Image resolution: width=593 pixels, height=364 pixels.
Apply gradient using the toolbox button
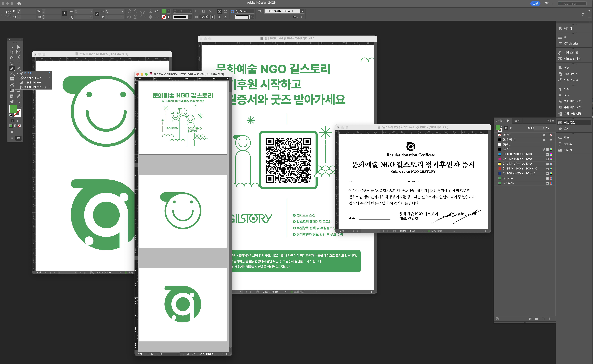pyautogui.click(x=15, y=126)
